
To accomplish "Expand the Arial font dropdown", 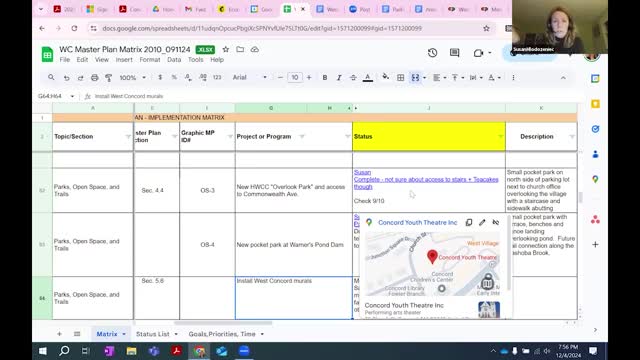I will 249,78.
